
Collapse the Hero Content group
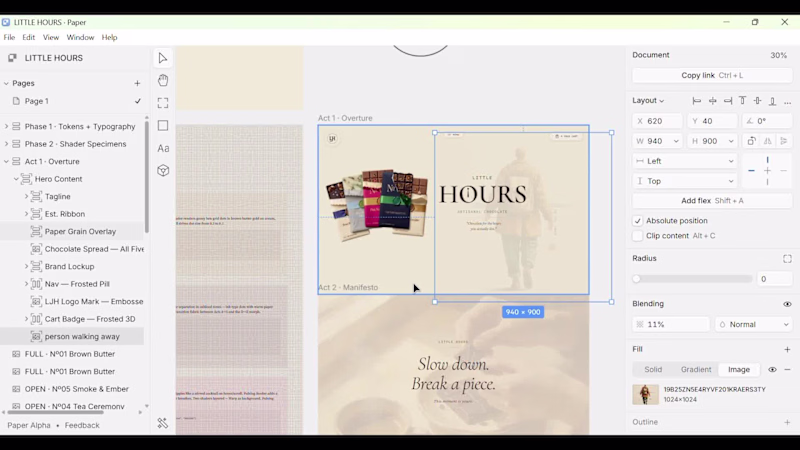[16, 179]
